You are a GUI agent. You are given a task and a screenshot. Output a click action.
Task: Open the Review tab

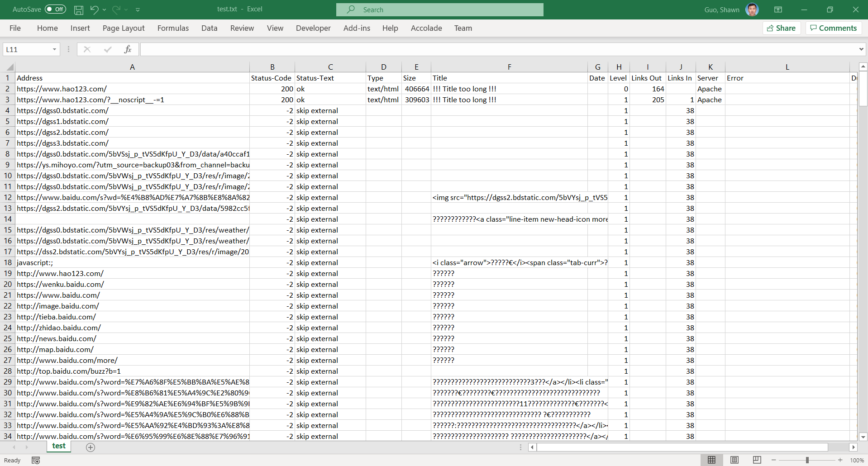click(242, 28)
